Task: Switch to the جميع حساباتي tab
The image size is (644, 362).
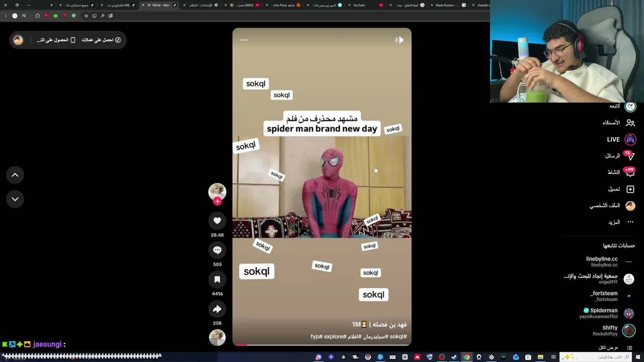Action: click(76, 5)
